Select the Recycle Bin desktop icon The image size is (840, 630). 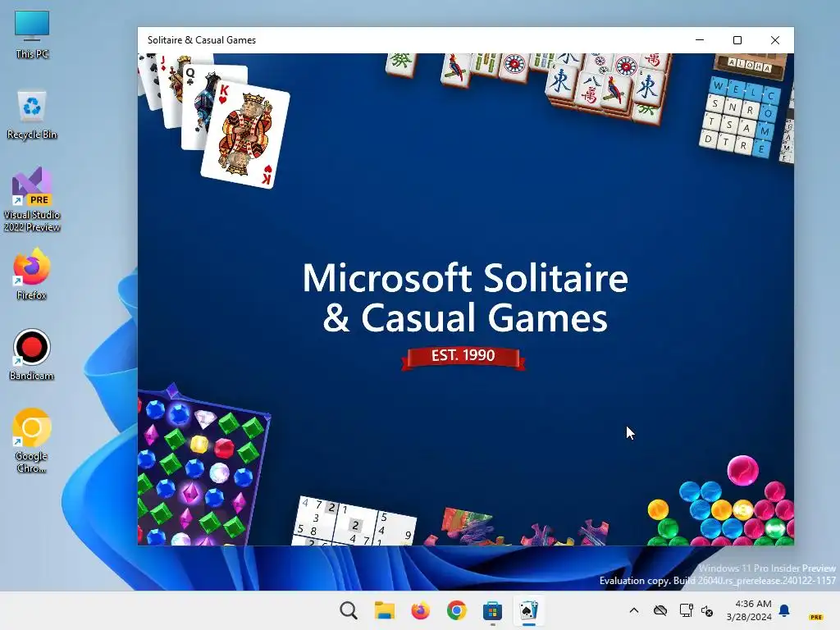click(x=32, y=115)
